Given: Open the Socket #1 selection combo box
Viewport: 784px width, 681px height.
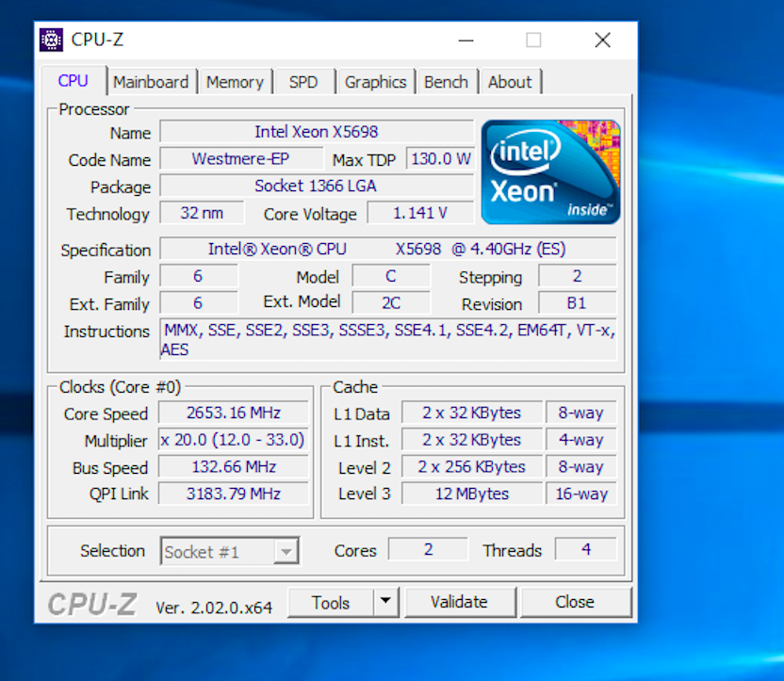Looking at the screenshot, I should (230, 551).
